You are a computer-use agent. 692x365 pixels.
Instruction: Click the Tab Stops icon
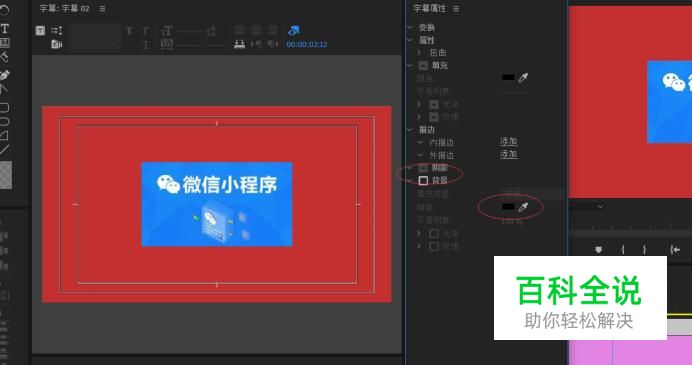(x=239, y=44)
